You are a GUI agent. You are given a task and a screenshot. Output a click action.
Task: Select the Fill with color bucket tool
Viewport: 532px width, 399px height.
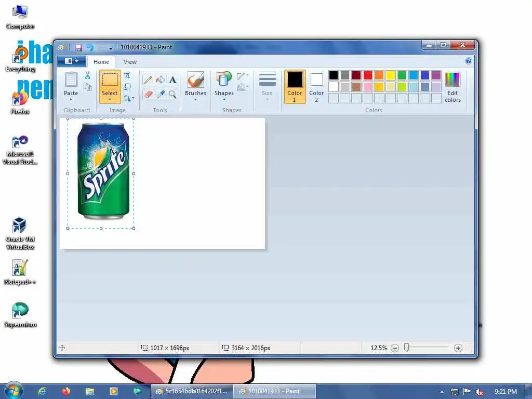point(161,79)
